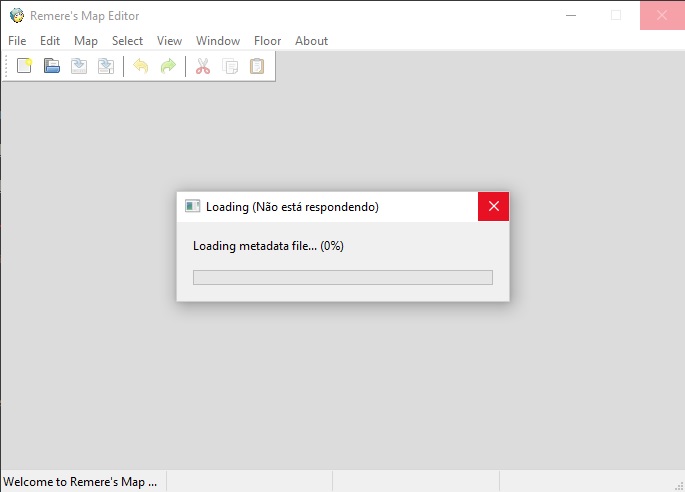Open the File menu
This screenshot has height=492, width=685.
[x=17, y=41]
